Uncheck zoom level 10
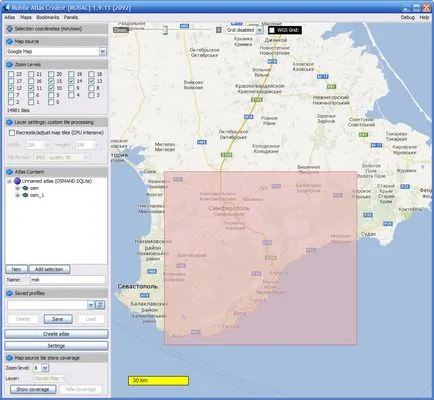The image size is (434, 400). [x=51, y=88]
